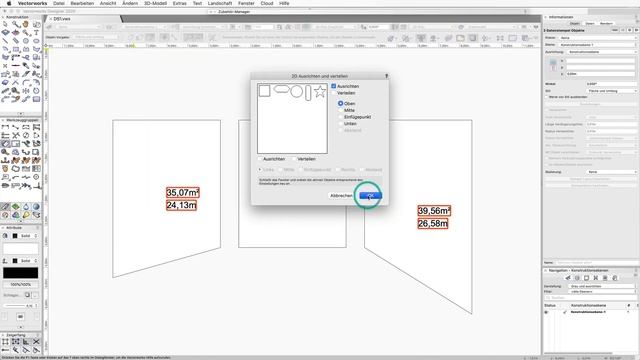Open the Ebene dropdown showing Konstruktionsebene

(x=597, y=45)
